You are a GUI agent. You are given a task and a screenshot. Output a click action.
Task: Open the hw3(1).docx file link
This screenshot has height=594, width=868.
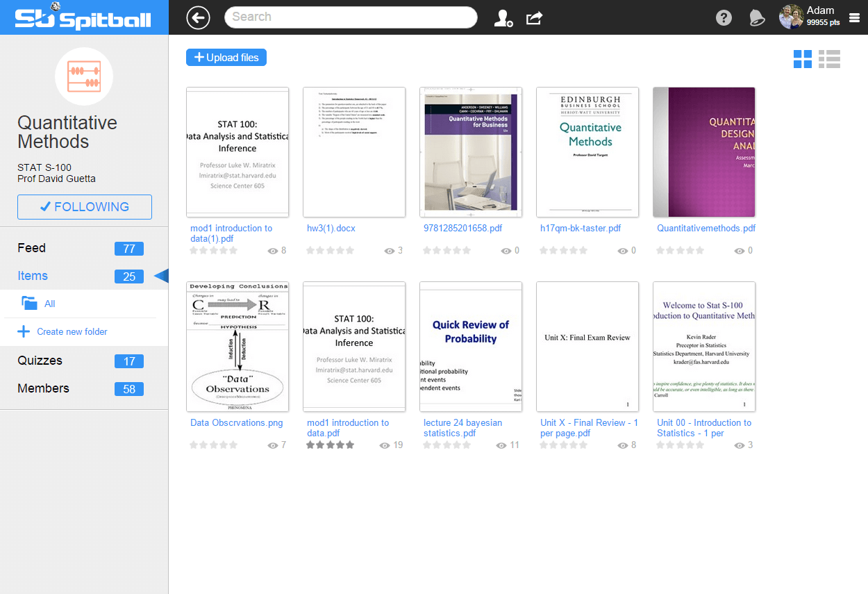(331, 228)
